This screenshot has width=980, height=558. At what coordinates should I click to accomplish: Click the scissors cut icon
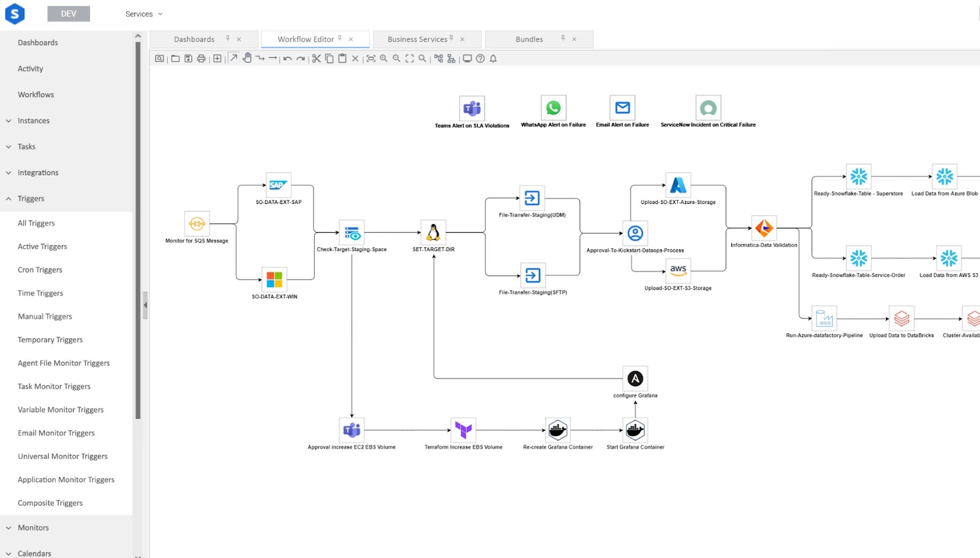[316, 59]
